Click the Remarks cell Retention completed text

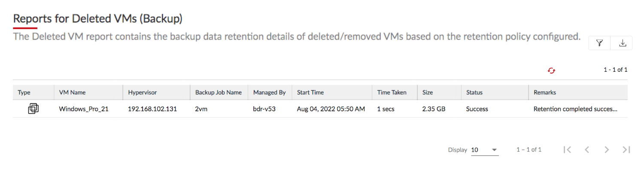[x=575, y=109]
